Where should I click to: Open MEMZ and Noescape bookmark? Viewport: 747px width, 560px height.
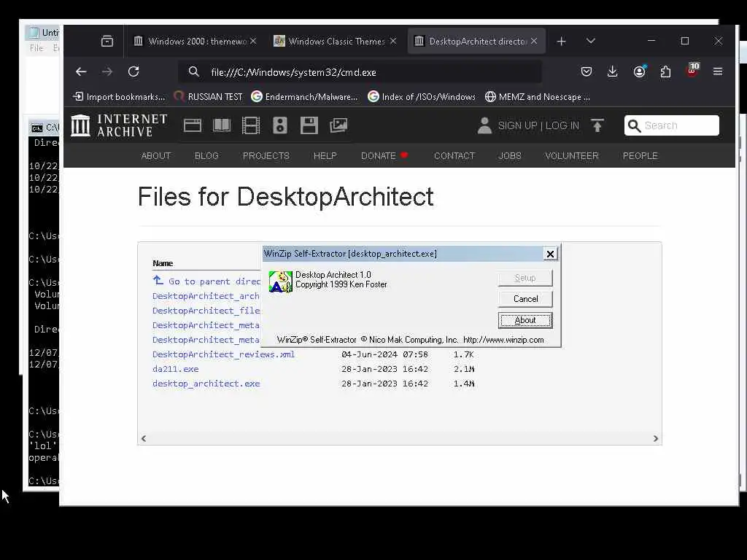pos(538,97)
